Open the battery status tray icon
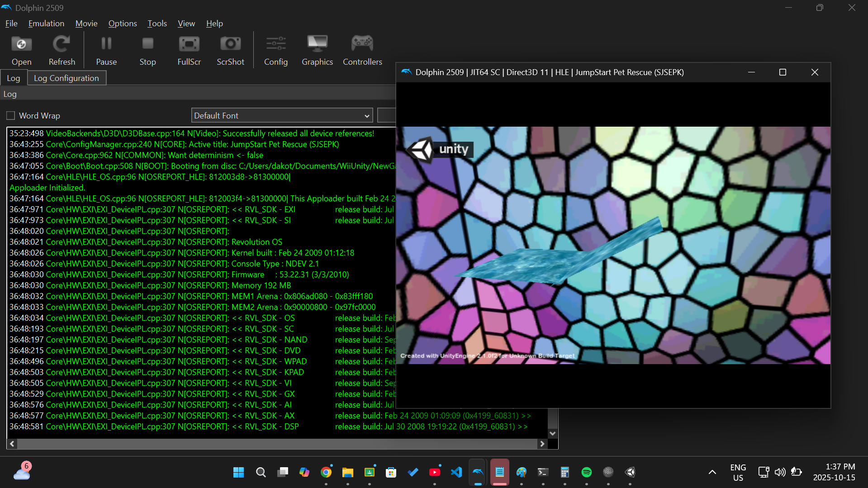868x488 pixels. (796, 472)
